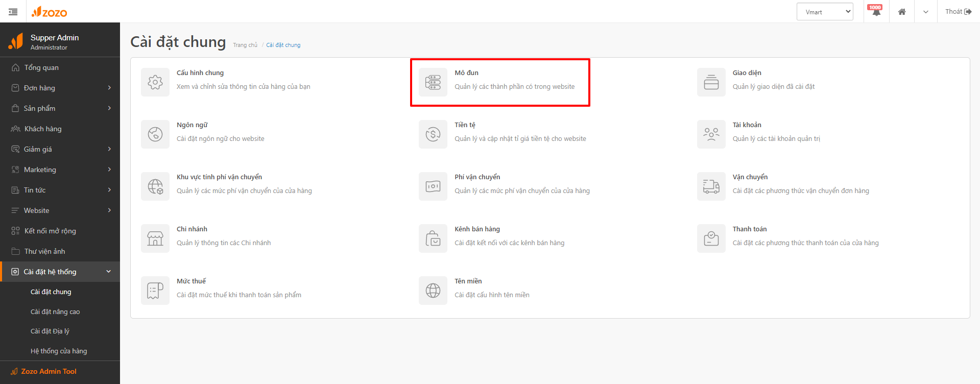Expand the Đơn hàng sidebar menu
Image resolution: width=980 pixels, height=384 pixels.
pyautogui.click(x=60, y=88)
